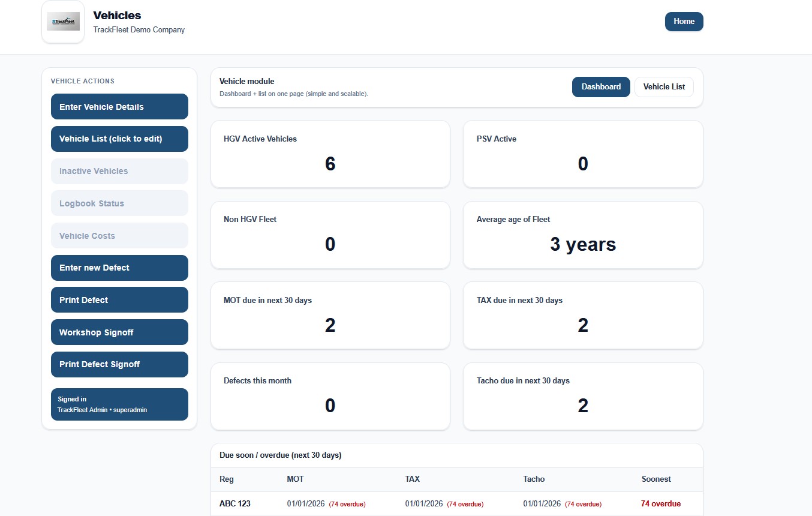Open the HGV Active Vehicles card
This screenshot has height=516, width=812.
click(330, 154)
